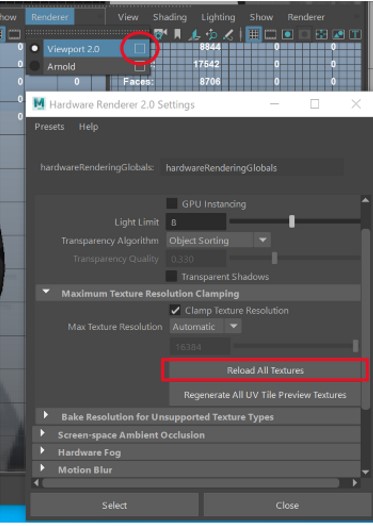Open Show menu in right panel
The width and height of the screenshot is (373, 526).
coord(261,17)
